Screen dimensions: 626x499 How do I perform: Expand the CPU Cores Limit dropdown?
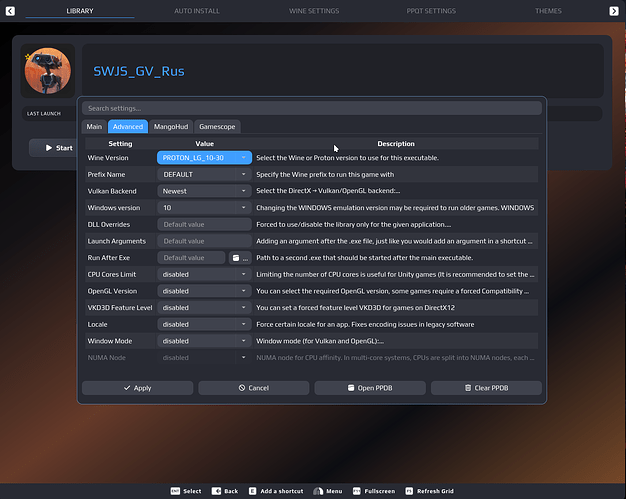pos(204,274)
